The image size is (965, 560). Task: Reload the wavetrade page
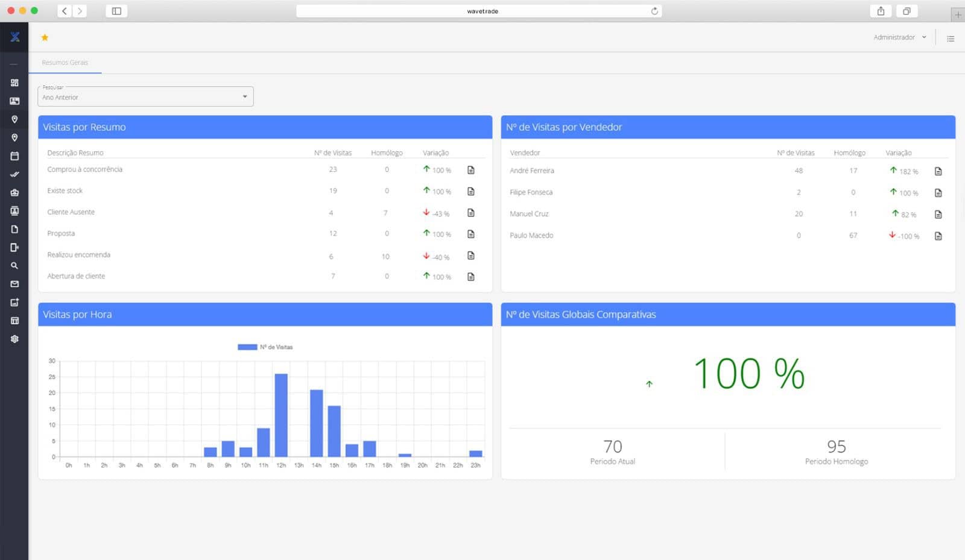pos(654,11)
